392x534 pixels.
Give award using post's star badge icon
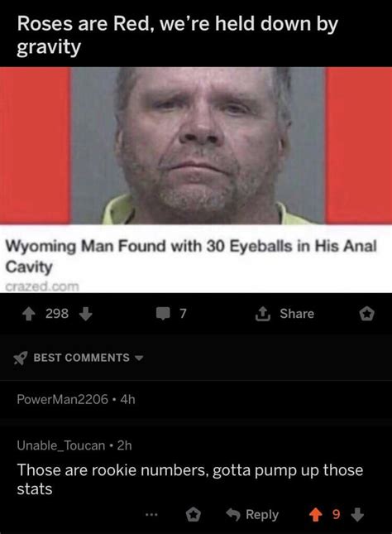[x=367, y=314]
